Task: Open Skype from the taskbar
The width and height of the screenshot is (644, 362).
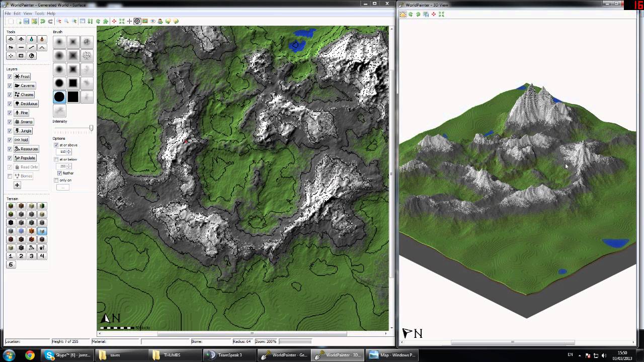Action: tap(67, 355)
